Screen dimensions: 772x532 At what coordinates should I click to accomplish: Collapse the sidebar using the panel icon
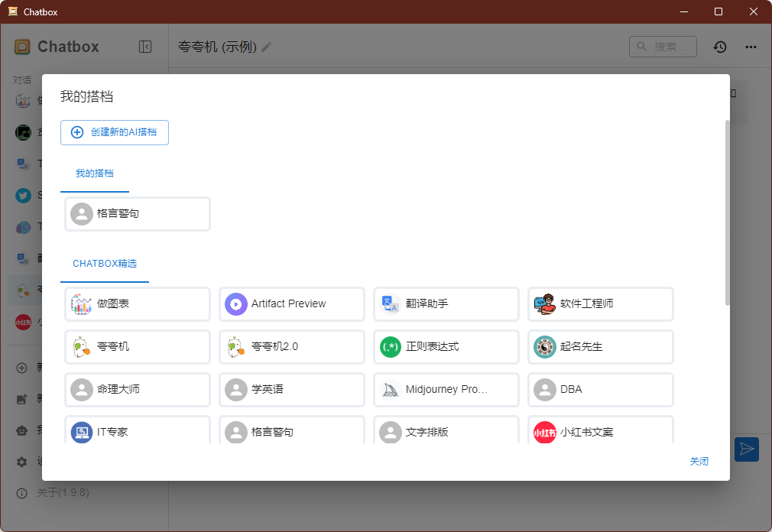click(145, 47)
